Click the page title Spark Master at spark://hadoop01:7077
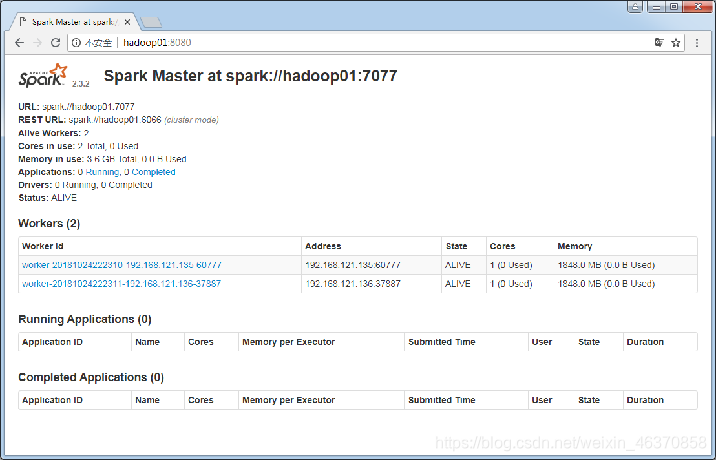The height and width of the screenshot is (461, 716). tap(251, 76)
